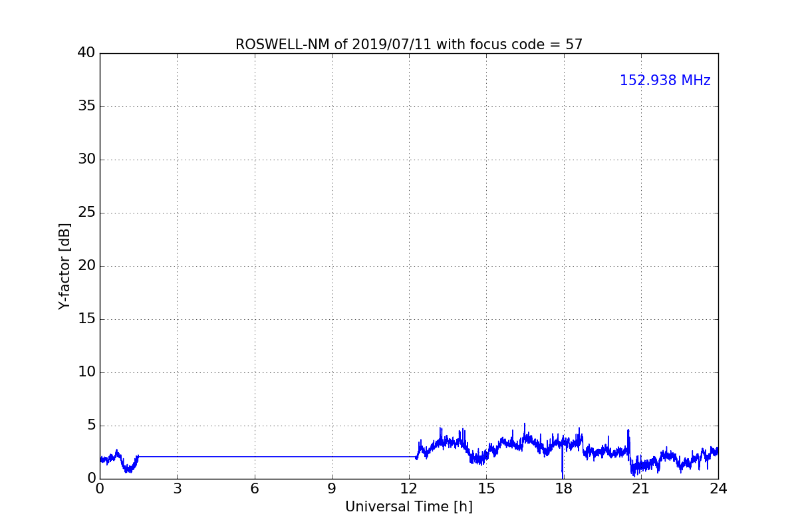Screen dimensions: 798x532
Task: Click the Y-factor [dB] axis label
Action: pyautogui.click(x=65, y=266)
